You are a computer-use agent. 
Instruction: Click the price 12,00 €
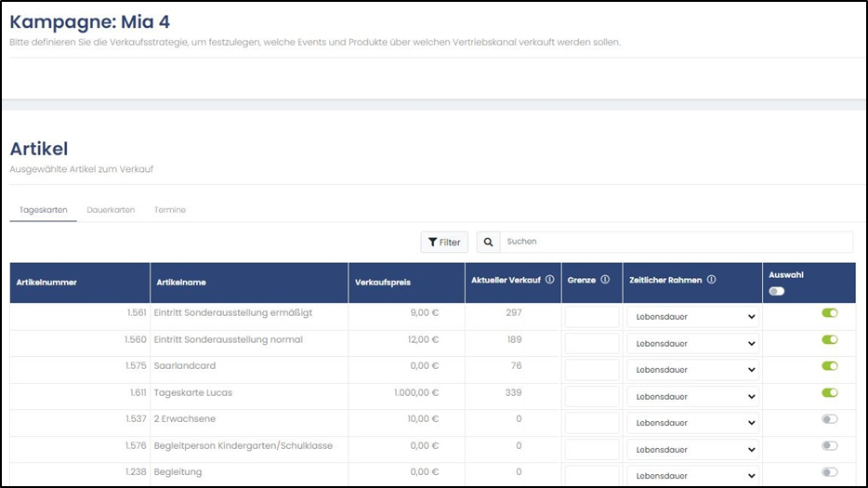tap(424, 339)
